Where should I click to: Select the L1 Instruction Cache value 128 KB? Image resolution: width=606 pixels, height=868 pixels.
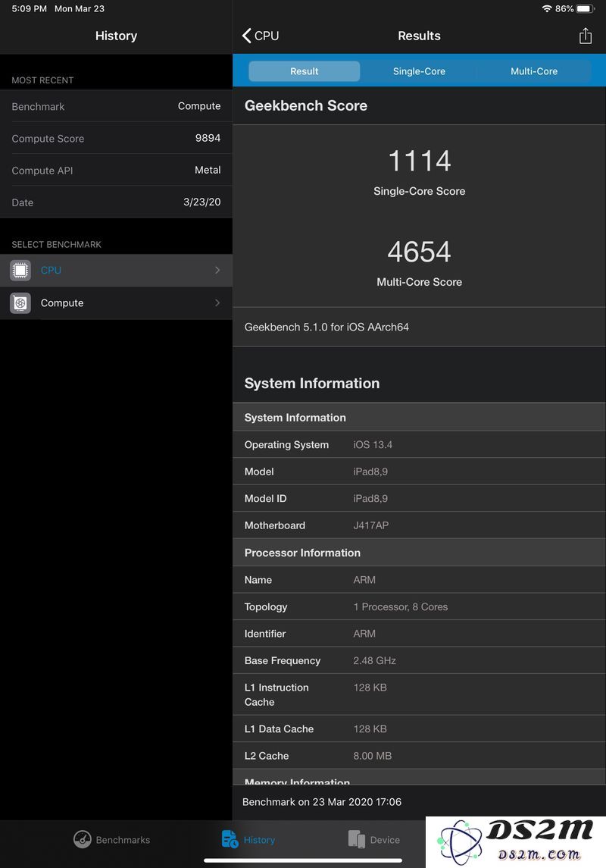[x=370, y=688]
